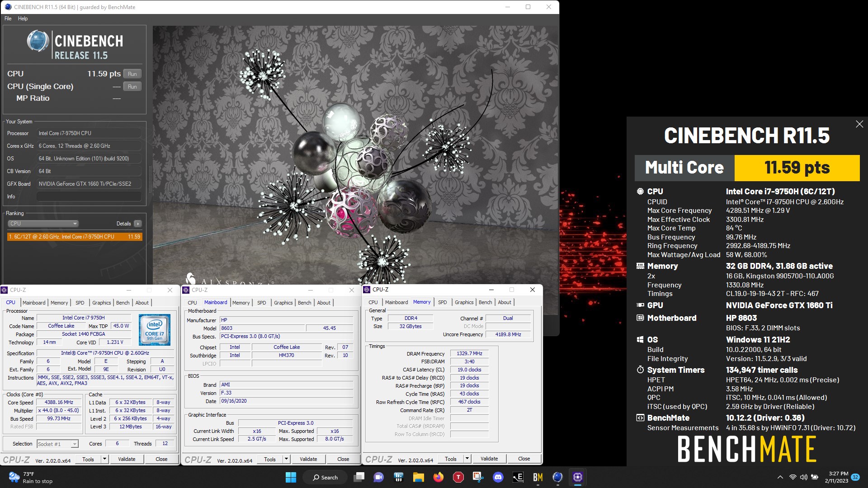
Task: Open File Explorer from the taskbar
Action: (418, 477)
